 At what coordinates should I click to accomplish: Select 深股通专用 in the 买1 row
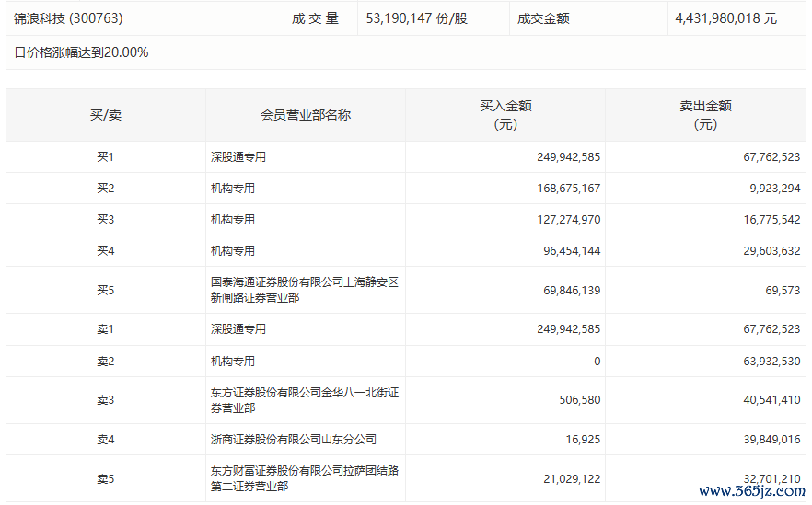click(238, 157)
